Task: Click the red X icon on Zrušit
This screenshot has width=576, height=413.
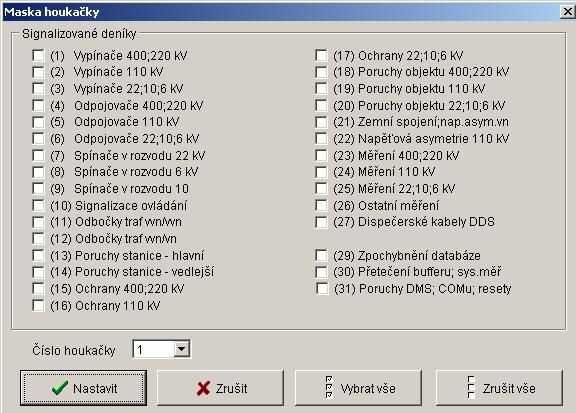Action: (x=204, y=388)
